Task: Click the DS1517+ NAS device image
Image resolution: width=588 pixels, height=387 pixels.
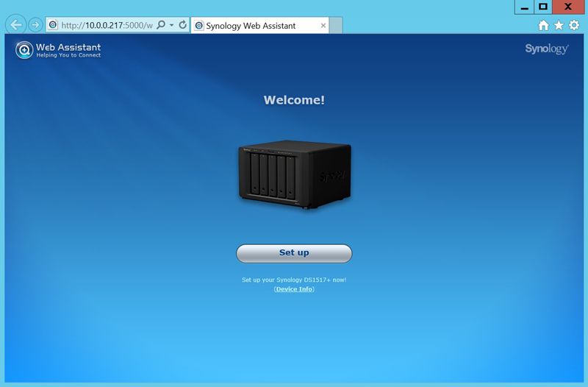Action: click(295, 174)
